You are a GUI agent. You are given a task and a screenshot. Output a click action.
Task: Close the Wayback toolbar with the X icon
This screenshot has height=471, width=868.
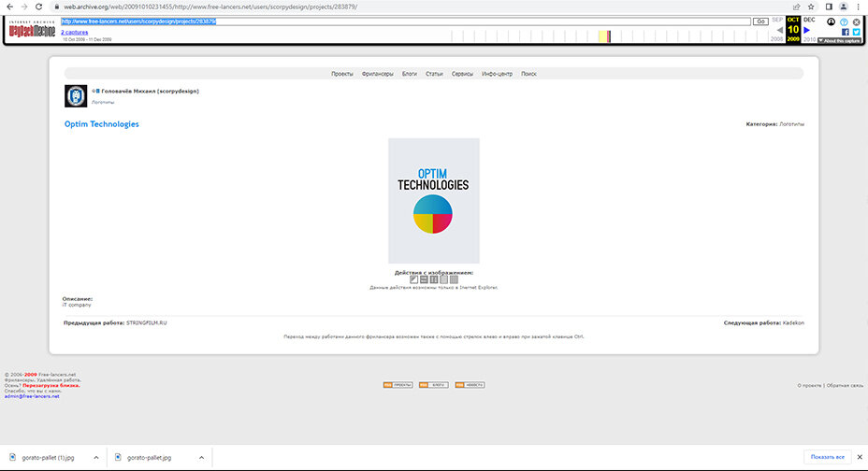point(857,22)
